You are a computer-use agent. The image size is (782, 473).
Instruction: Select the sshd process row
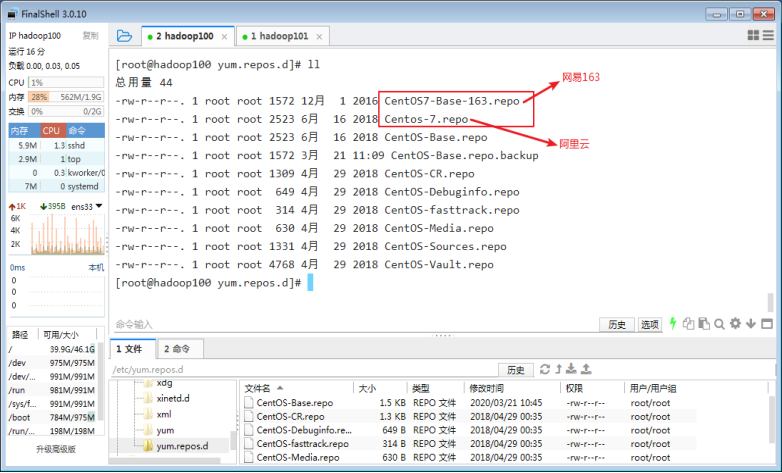56,145
